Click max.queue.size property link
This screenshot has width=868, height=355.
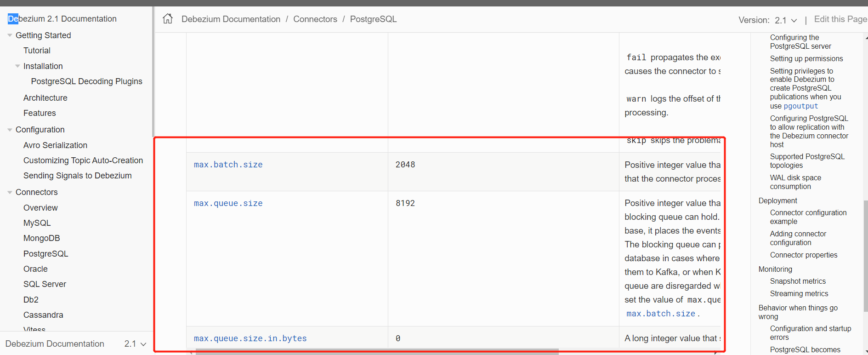click(228, 203)
